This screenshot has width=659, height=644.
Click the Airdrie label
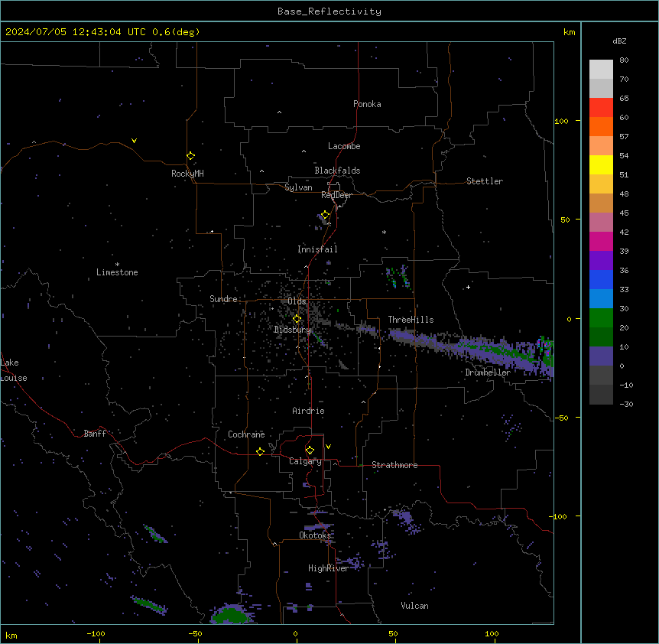tap(309, 411)
